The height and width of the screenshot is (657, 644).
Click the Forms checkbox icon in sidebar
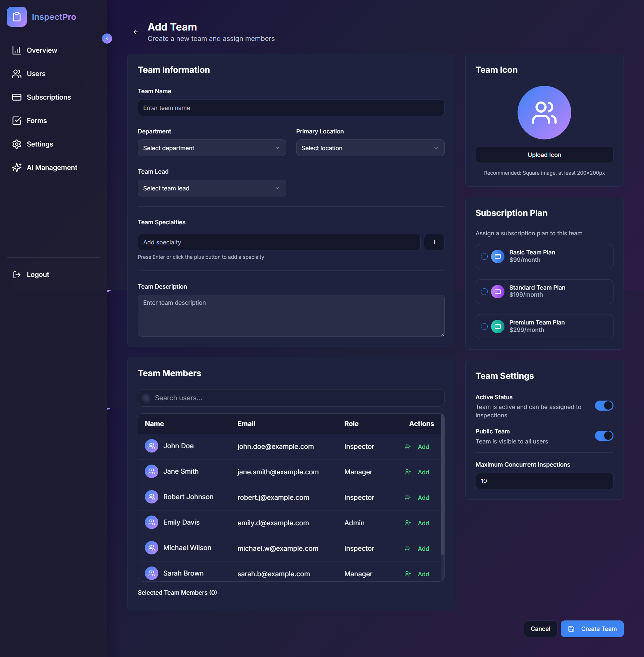coord(16,121)
